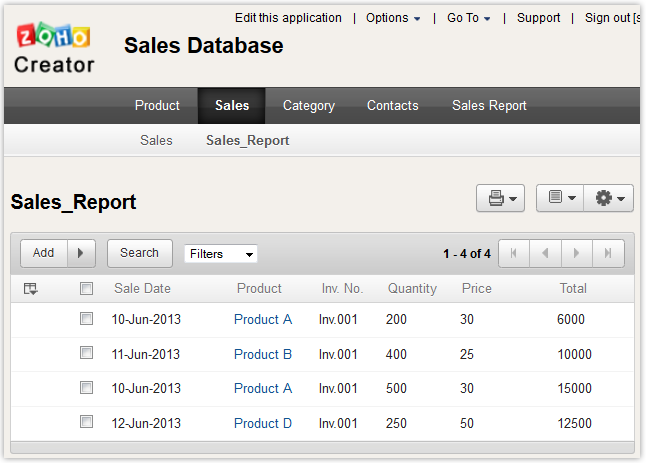Screen dimensions: 646x463
Task: Go to previous page of records
Action: tap(545, 254)
